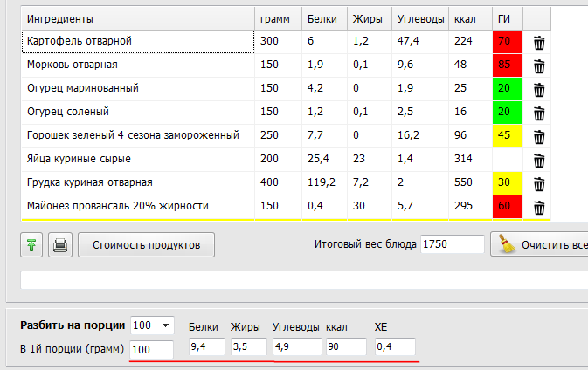This screenshot has height=370, width=588.
Task: Click the Жиры column header
Action: tap(370, 18)
